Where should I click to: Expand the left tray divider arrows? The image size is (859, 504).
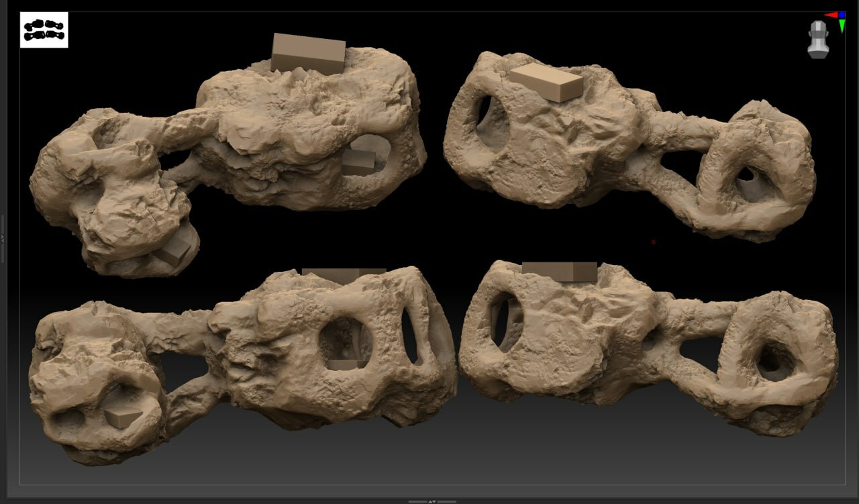[3, 238]
